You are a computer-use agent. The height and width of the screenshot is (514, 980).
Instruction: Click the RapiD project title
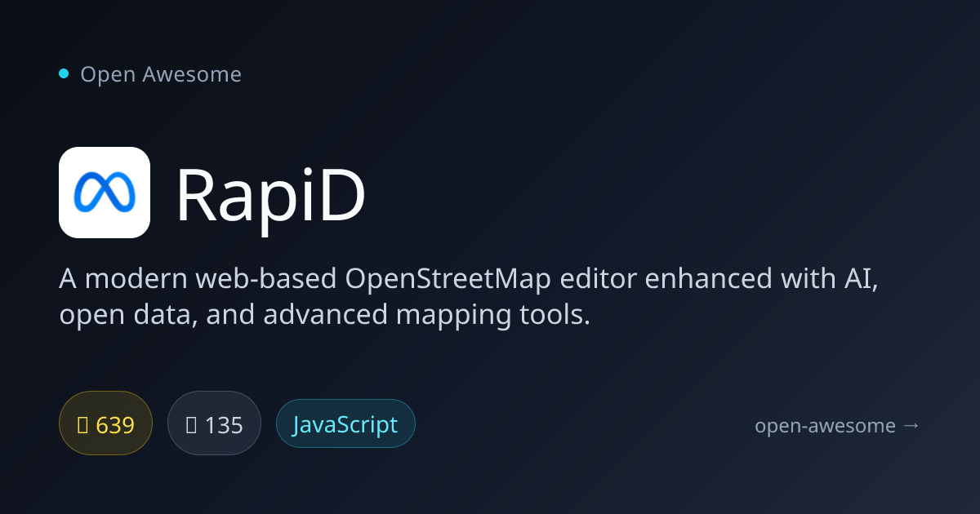(270, 197)
